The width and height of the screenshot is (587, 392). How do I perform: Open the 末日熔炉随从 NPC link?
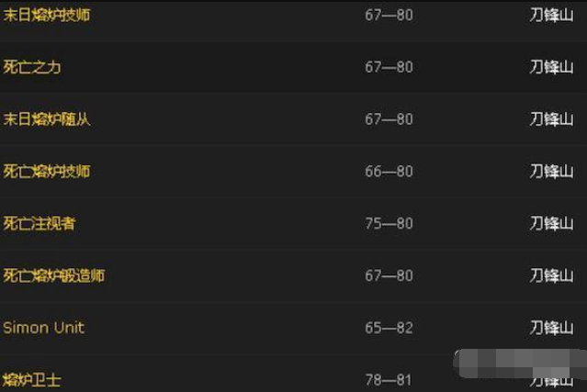click(47, 119)
